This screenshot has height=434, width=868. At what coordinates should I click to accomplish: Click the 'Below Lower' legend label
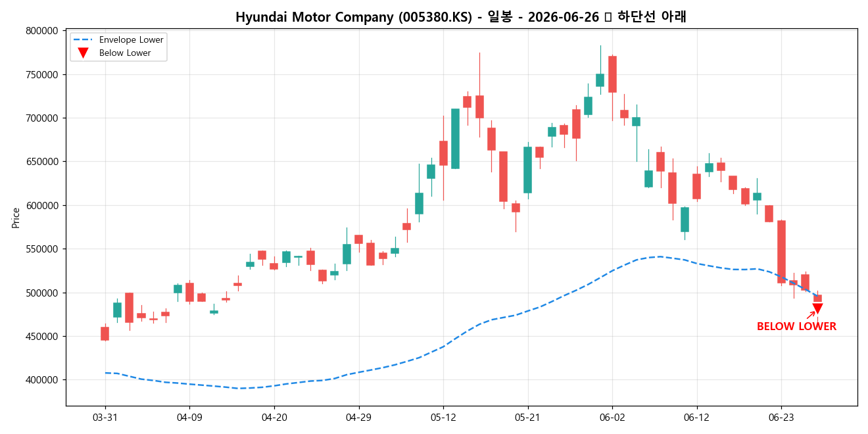point(125,53)
